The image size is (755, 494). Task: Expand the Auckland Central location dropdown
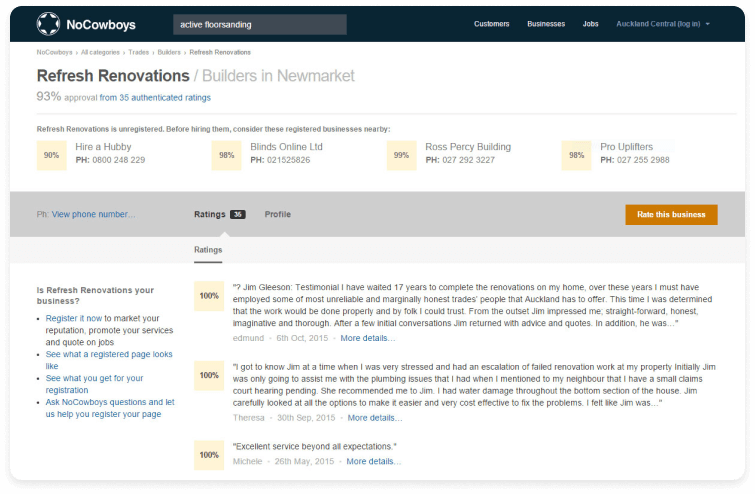click(x=663, y=24)
